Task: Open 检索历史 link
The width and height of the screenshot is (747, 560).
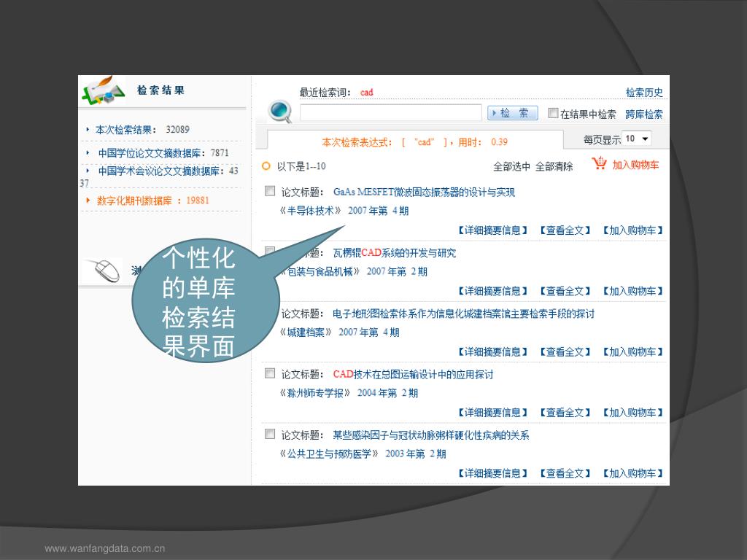Action: [644, 93]
